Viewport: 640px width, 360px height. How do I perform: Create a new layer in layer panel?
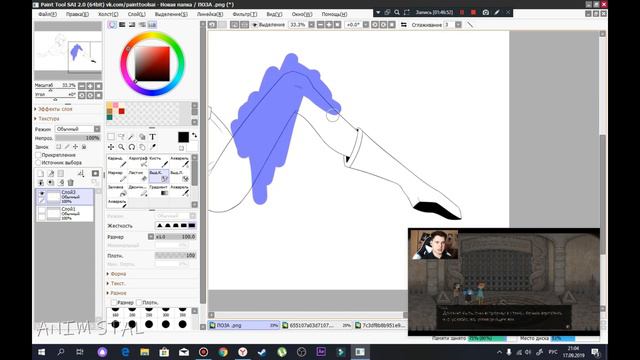pos(41,173)
